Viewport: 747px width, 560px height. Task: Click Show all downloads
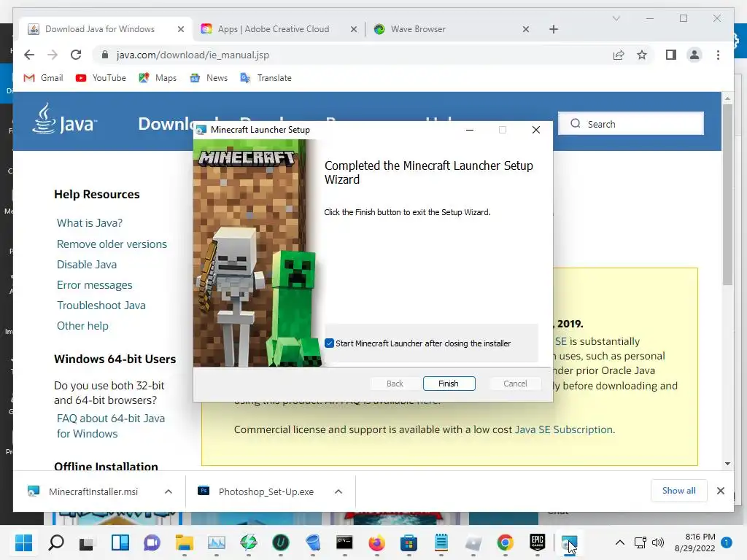(678, 491)
